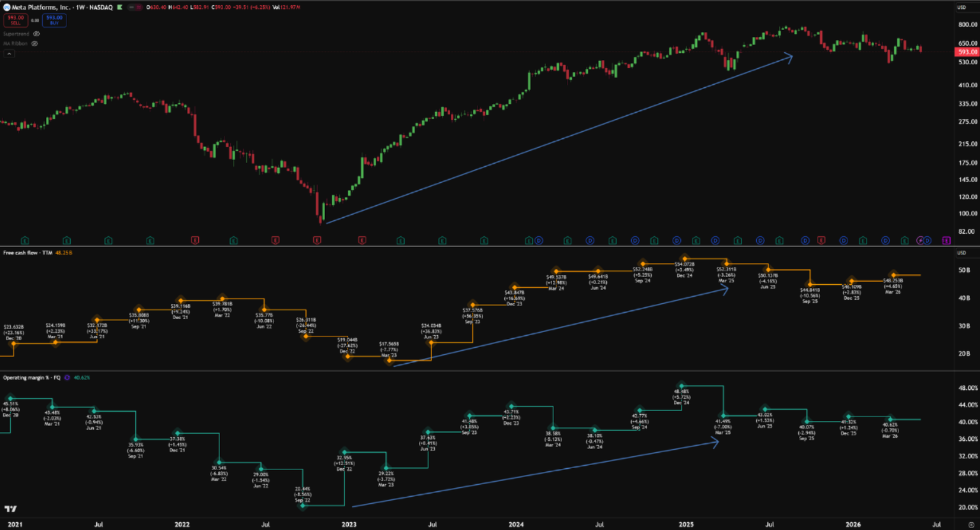Click the 40.62% Mar '26 operating margin point
980x530 pixels.
890,419
